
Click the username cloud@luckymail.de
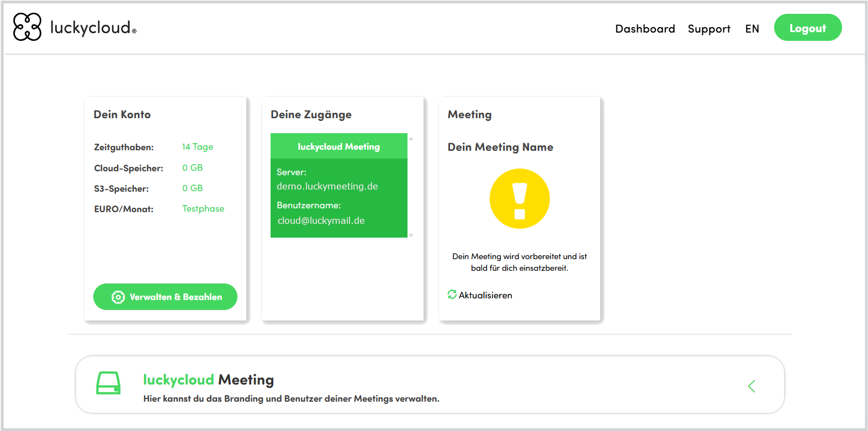(321, 220)
